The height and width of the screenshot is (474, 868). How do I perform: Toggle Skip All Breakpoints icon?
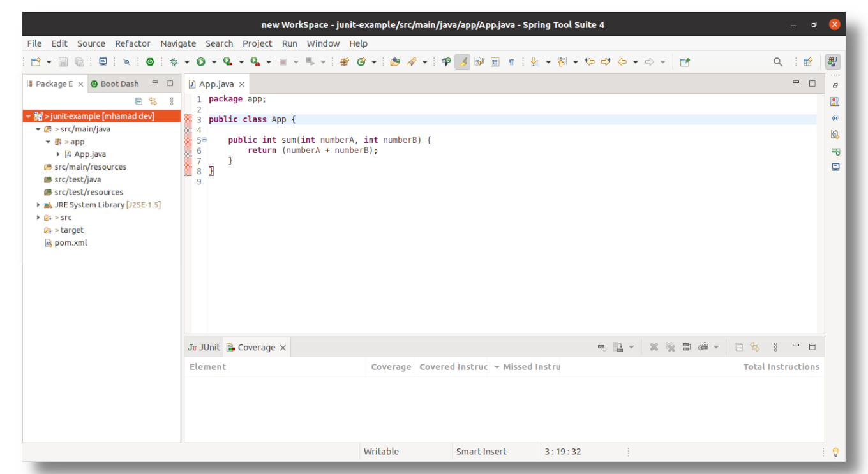pyautogui.click(x=126, y=62)
